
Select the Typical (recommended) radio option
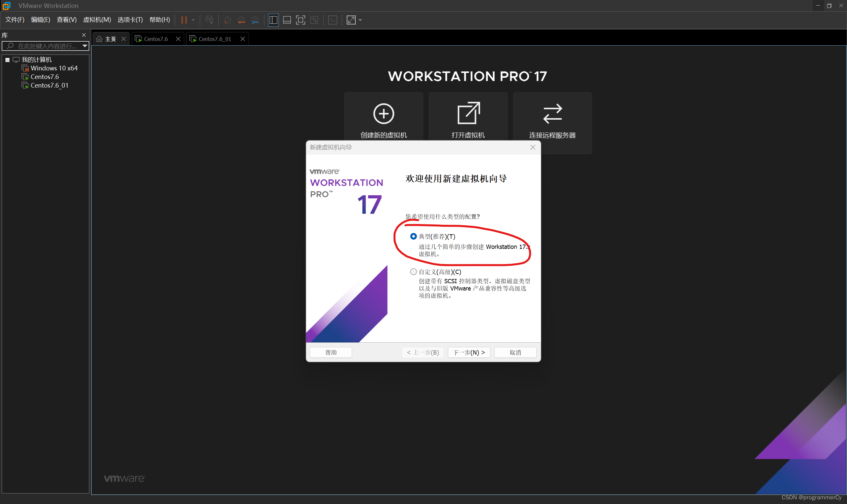tap(413, 236)
